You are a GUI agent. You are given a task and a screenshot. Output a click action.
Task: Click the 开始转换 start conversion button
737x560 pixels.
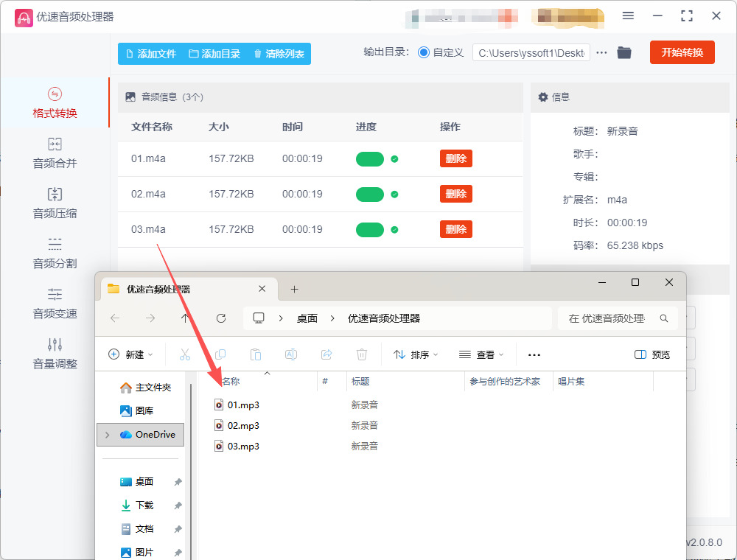(x=682, y=52)
